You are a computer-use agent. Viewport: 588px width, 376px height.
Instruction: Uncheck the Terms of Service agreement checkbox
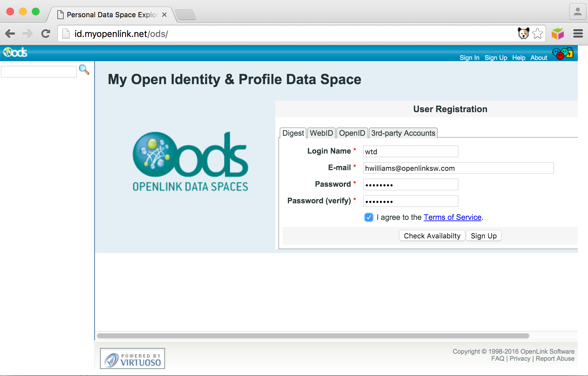[369, 217]
